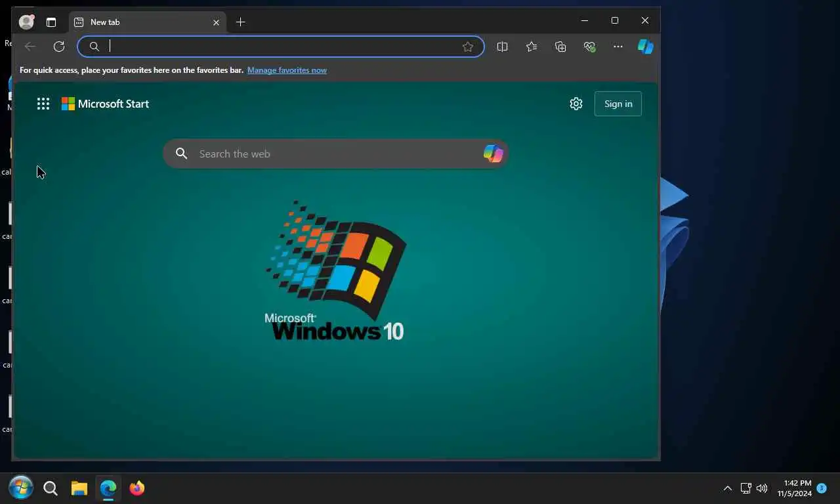Screen dimensions: 840x504
Task: Click the Edge taskbar icon
Action: coord(108,488)
